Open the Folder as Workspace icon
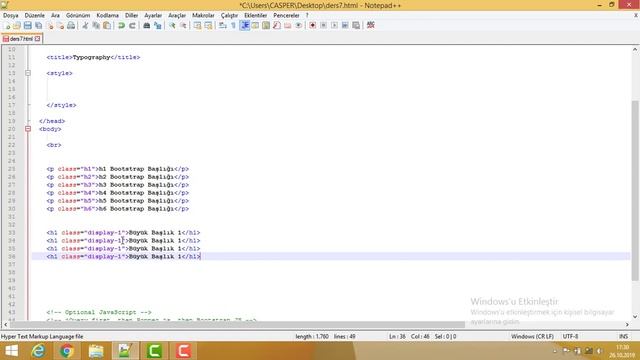Image resolution: width=640 pixels, height=360 pixels. (x=288, y=26)
